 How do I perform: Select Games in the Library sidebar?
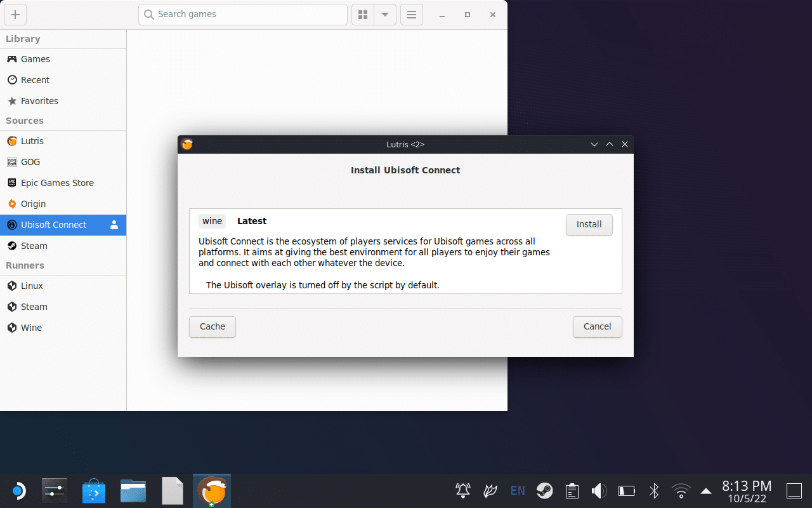63,59
